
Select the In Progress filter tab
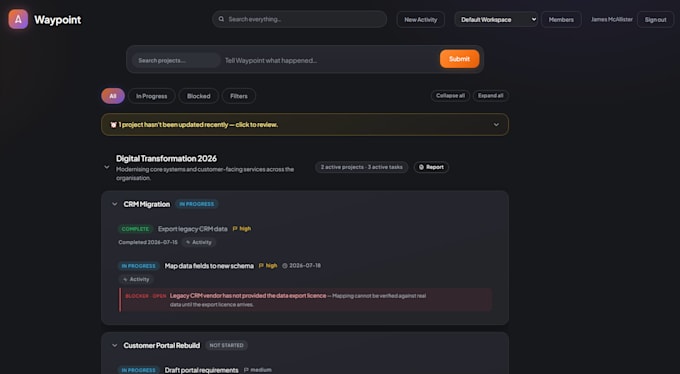(x=151, y=96)
